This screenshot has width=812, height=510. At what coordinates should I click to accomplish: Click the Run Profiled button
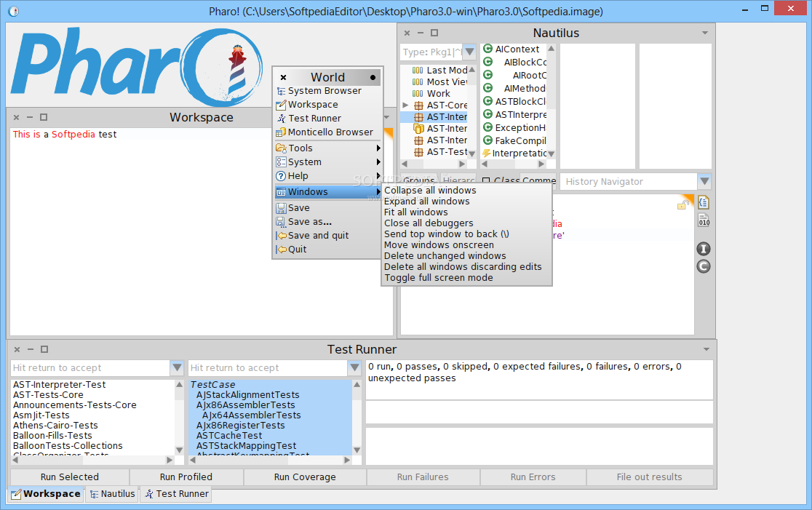(186, 477)
